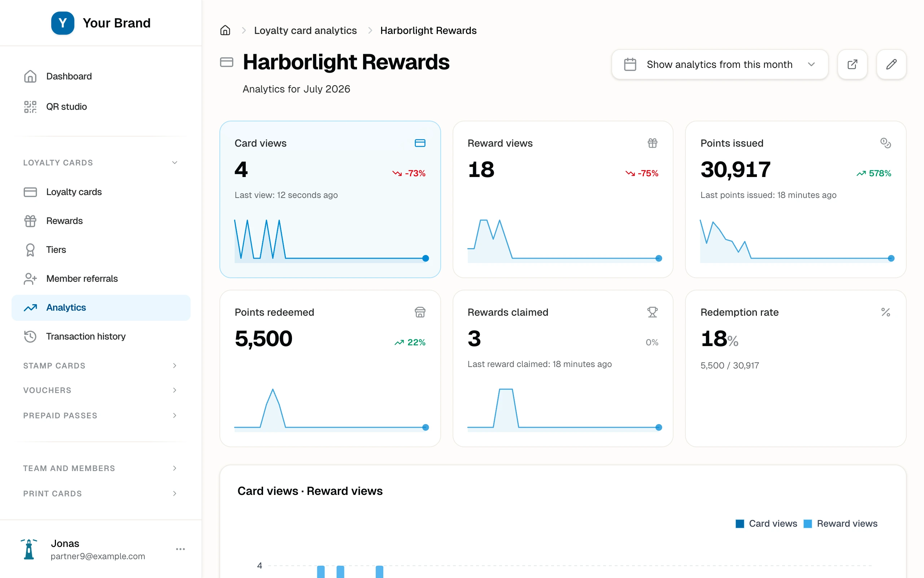Click the QR code icon in sidebar

tap(30, 107)
